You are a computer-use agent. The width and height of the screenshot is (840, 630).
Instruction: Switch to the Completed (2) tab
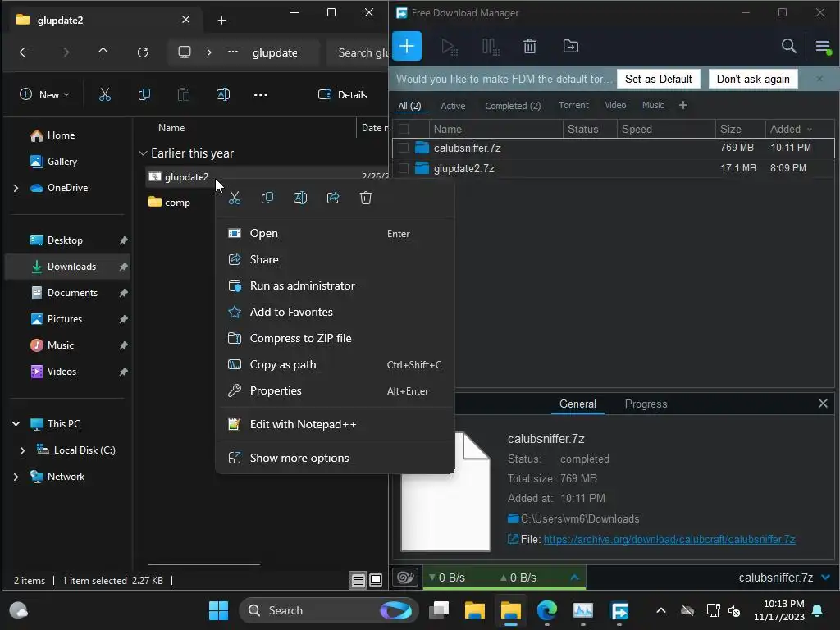coord(512,106)
